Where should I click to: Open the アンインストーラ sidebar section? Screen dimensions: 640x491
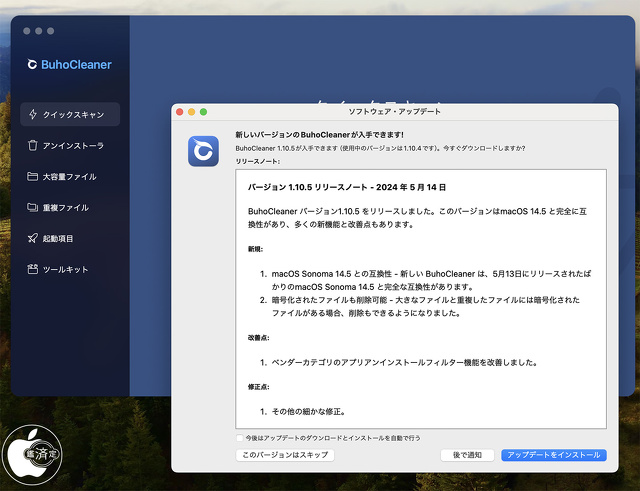pos(70,145)
